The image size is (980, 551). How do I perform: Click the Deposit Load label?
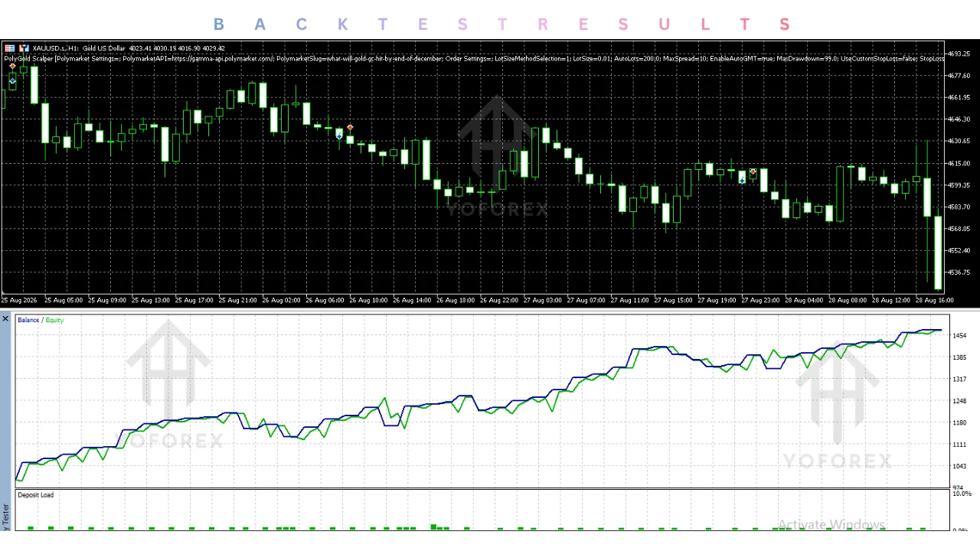[35, 495]
